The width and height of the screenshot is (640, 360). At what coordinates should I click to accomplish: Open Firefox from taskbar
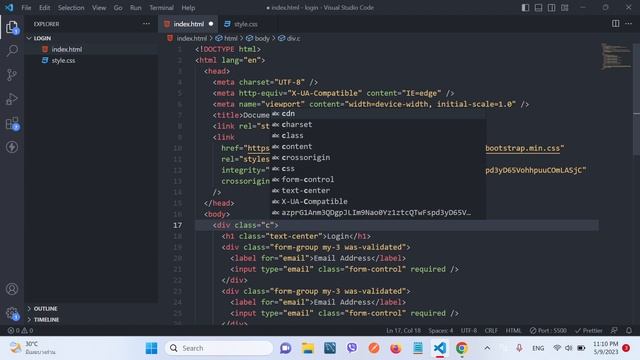point(396,348)
